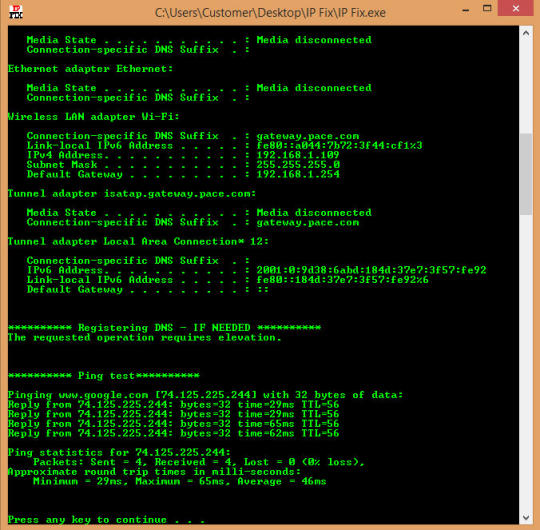Click the DNS suffix 'gateway.pace.com' under Wi-Fi adapter
This screenshot has height=530, width=540.
pos(308,136)
